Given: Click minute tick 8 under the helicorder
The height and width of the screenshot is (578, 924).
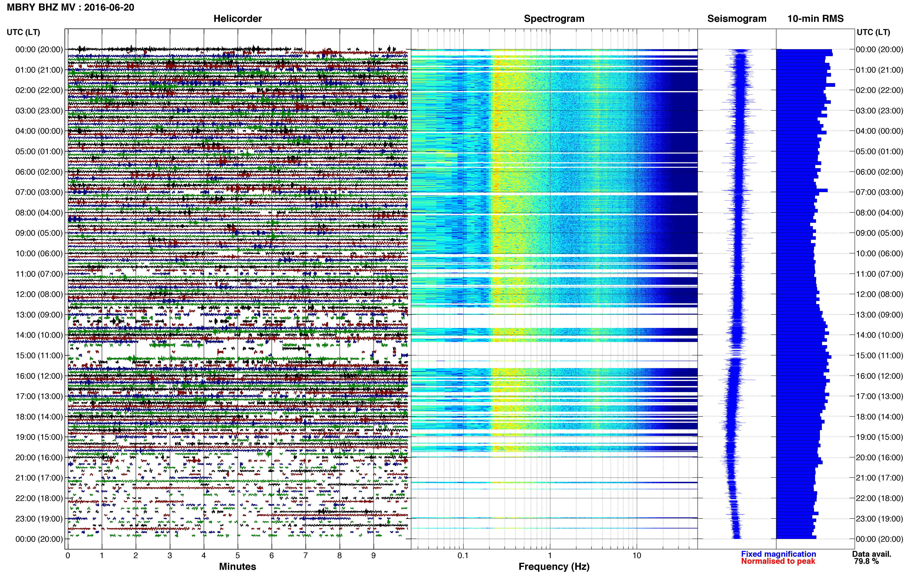Looking at the screenshot, I should tap(339, 555).
